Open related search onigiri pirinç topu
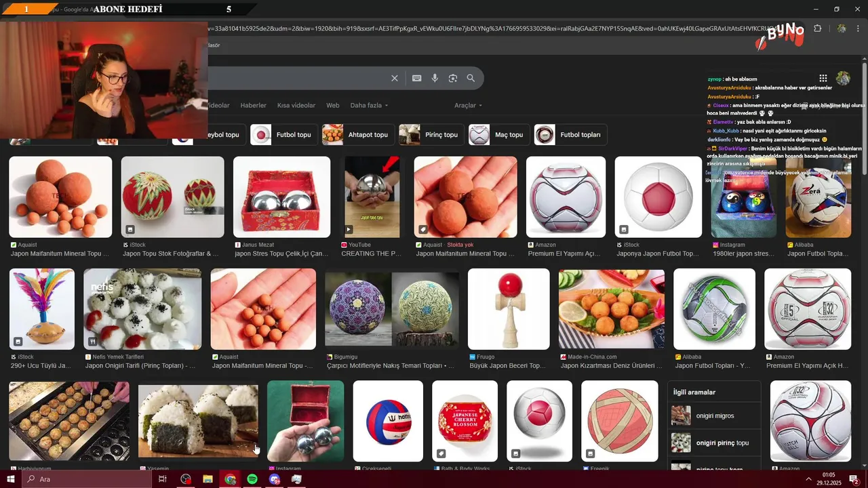 click(x=714, y=443)
